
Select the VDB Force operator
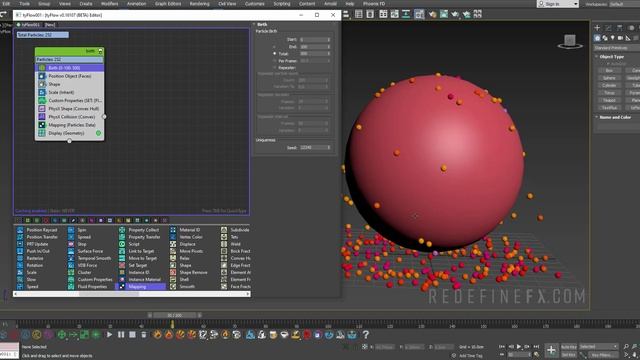(87, 265)
